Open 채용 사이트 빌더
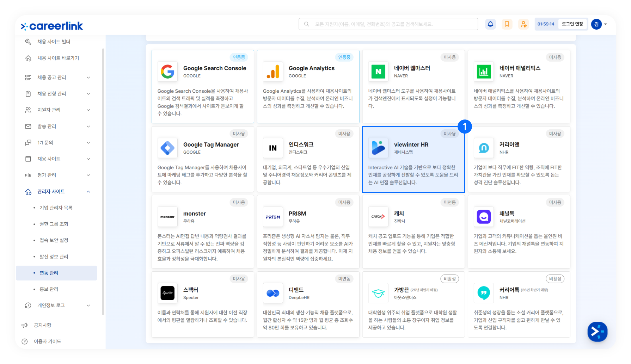The height and width of the screenshot is (364, 631). tap(54, 42)
